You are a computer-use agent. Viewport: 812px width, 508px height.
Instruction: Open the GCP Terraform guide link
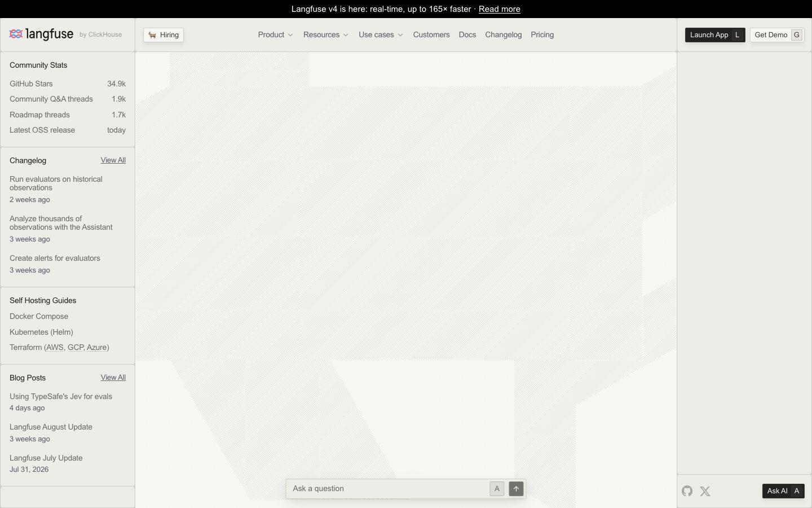point(75,348)
